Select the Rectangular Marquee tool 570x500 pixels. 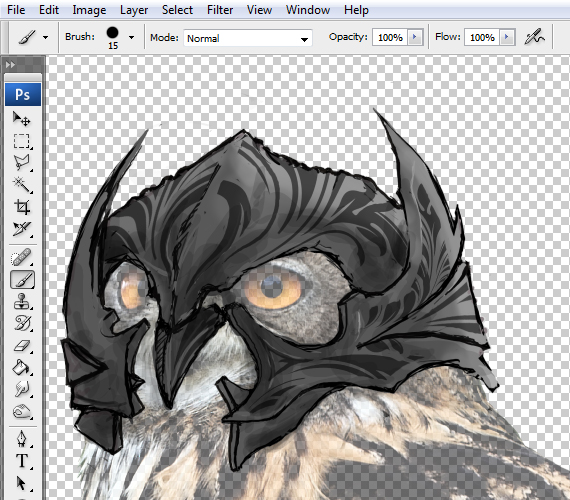(x=22, y=141)
